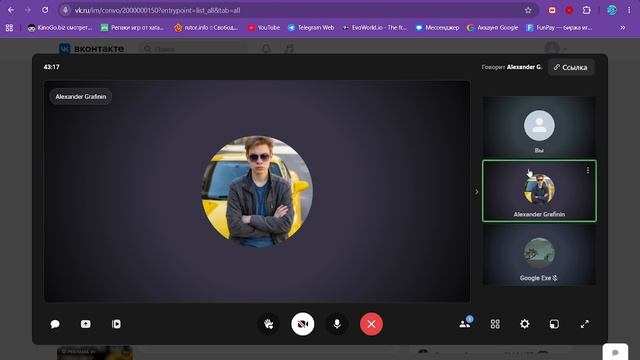
Task: Bookmark this page with star icon
Action: pos(528,10)
